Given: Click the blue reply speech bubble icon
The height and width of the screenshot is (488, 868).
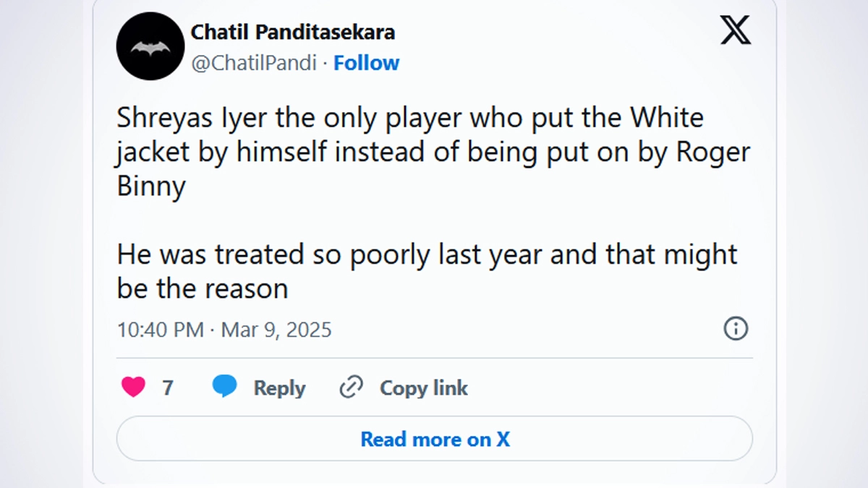Looking at the screenshot, I should click(x=225, y=387).
